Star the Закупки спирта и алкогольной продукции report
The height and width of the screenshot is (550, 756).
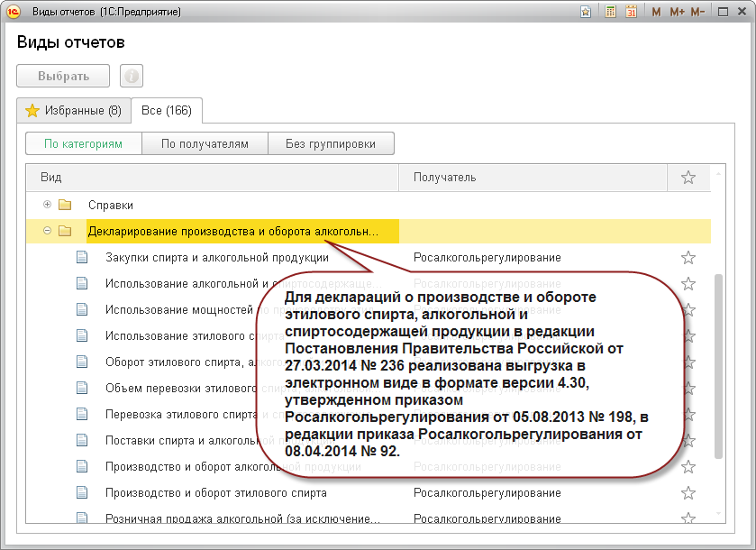point(688,258)
